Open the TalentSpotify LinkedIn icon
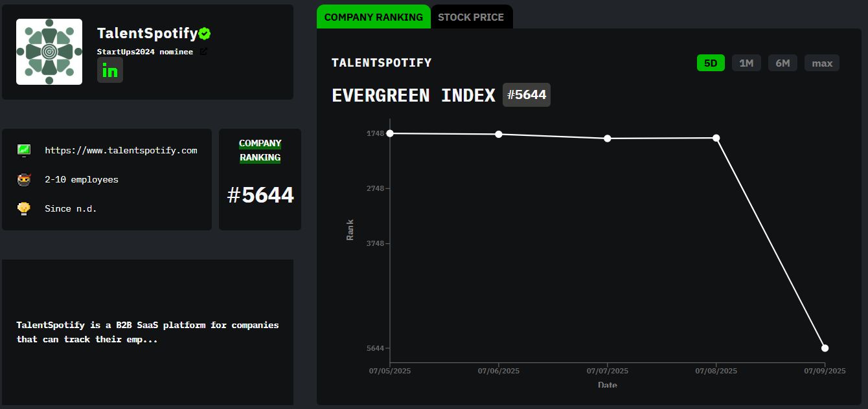Screen dimensions: 868x409 tap(110, 71)
